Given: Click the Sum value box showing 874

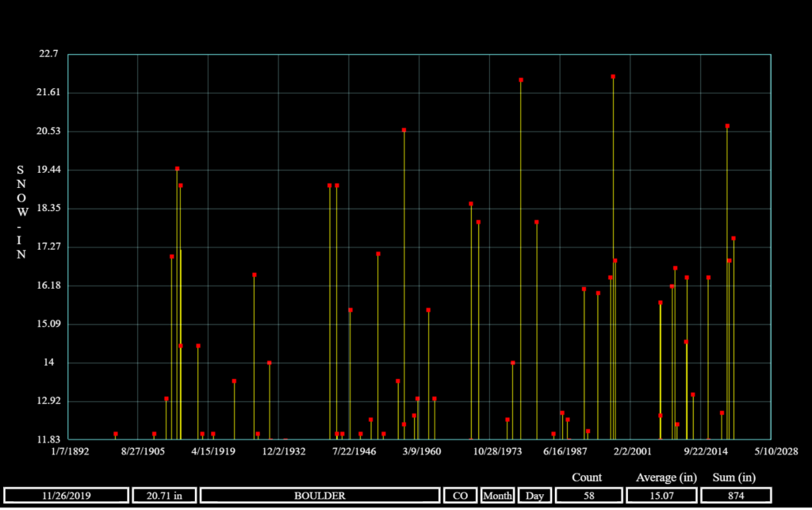Looking at the screenshot, I should click(736, 496).
